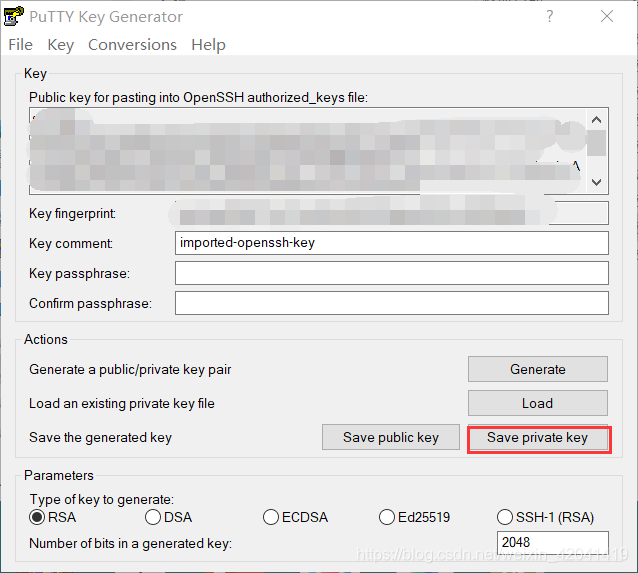Click the public key scrollbar thumb
The width and height of the screenshot is (638, 573).
click(596, 142)
